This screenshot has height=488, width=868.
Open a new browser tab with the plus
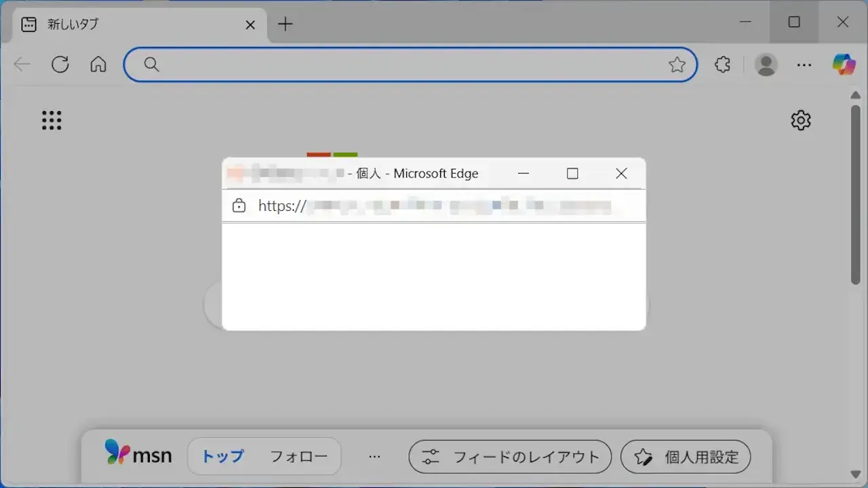point(285,24)
